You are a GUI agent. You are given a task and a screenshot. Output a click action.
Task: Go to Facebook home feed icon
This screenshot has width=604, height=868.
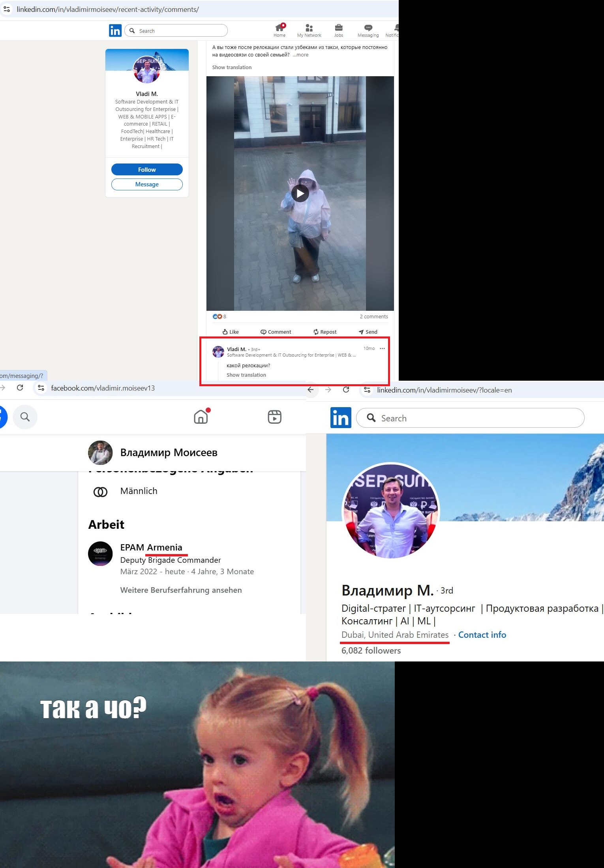tap(201, 417)
